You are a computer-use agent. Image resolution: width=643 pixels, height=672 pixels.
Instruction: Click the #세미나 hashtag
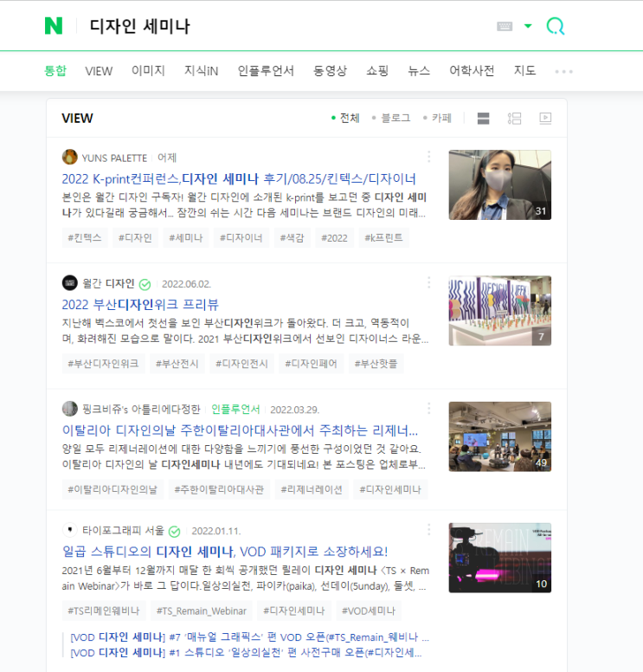pos(186,238)
